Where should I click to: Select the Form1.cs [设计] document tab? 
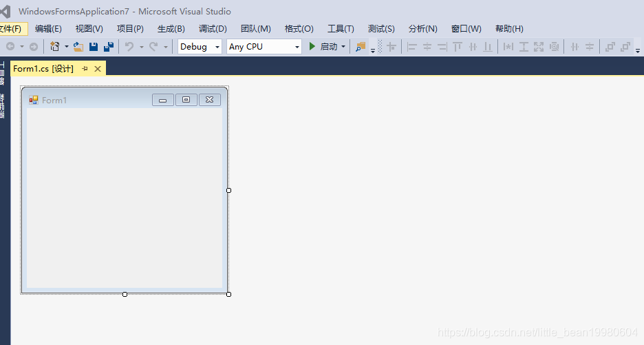coord(43,69)
